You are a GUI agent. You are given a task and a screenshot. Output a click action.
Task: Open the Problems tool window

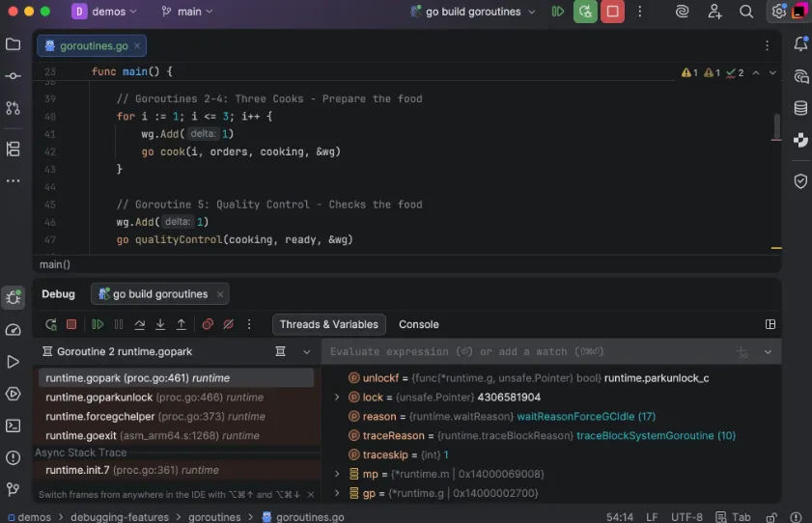click(x=13, y=457)
